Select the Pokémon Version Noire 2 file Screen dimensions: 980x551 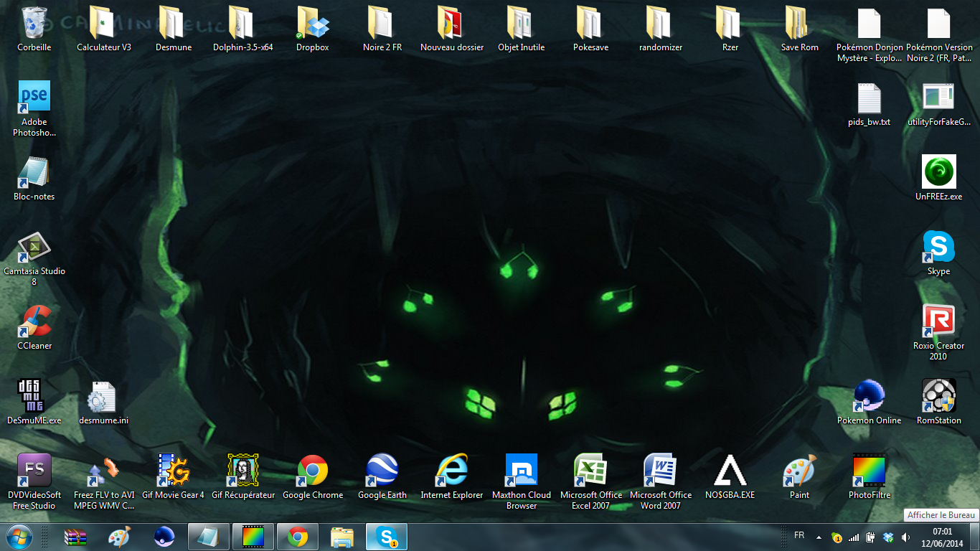click(938, 34)
